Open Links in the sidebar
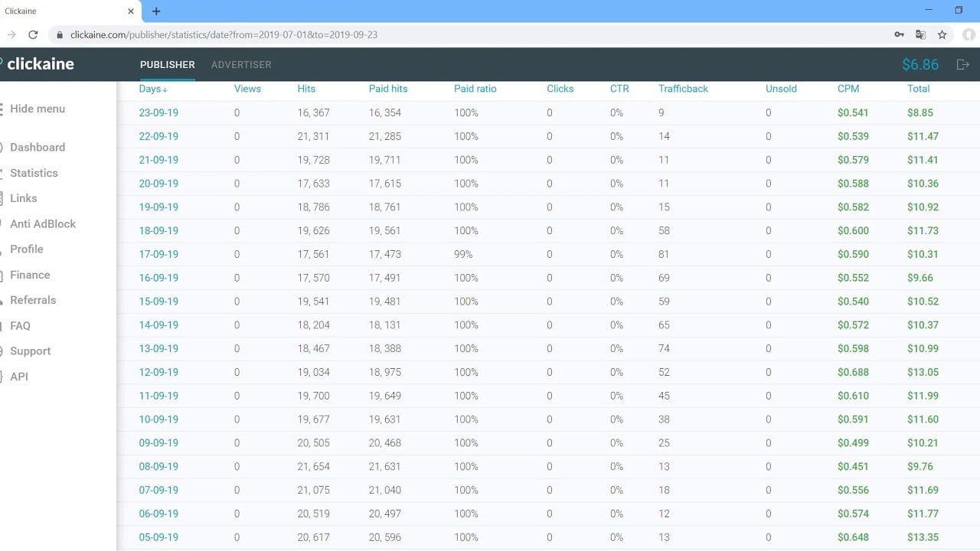Screen dimensions: 980x551 (x=23, y=198)
